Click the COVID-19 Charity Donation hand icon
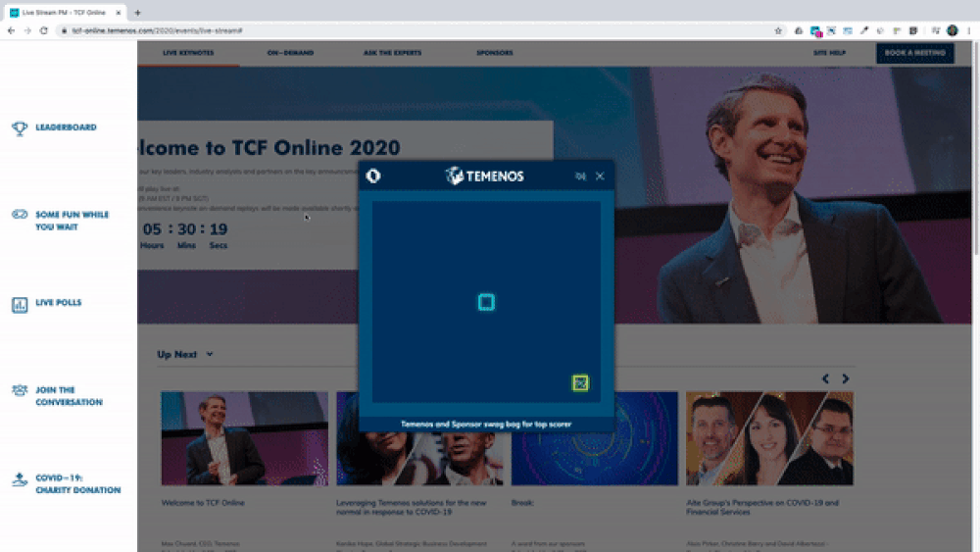980x552 pixels. click(x=20, y=479)
